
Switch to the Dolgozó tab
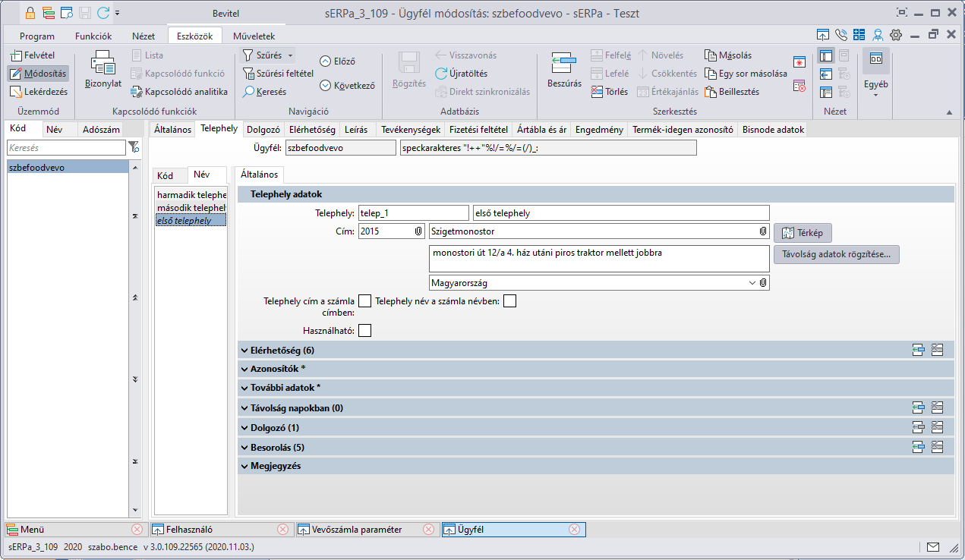(264, 130)
